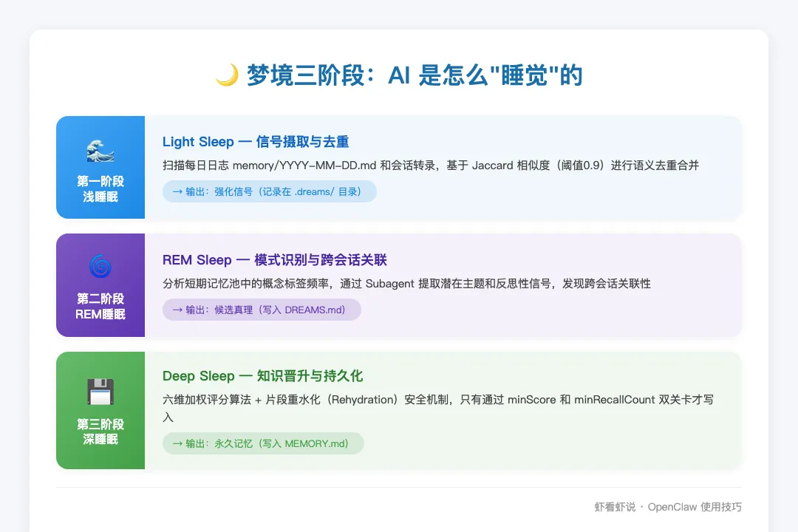Click the heading Deep Sleep — 知识晋升与持久化
This screenshot has width=798, height=532.
tap(262, 375)
